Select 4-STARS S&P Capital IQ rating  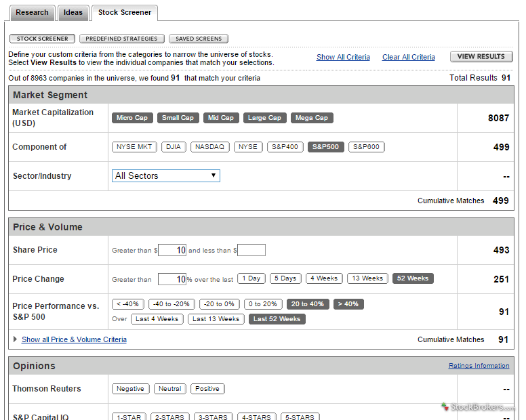pyautogui.click(x=257, y=417)
